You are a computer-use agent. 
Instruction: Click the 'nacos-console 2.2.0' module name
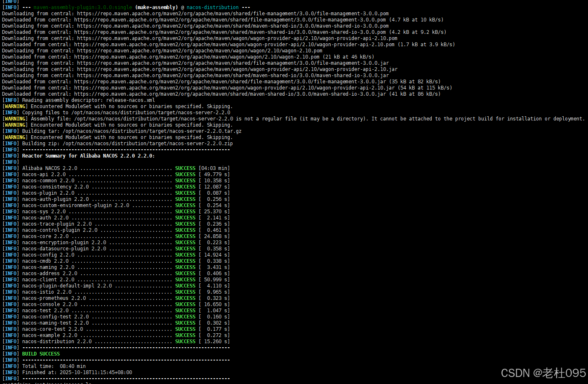tap(49, 304)
